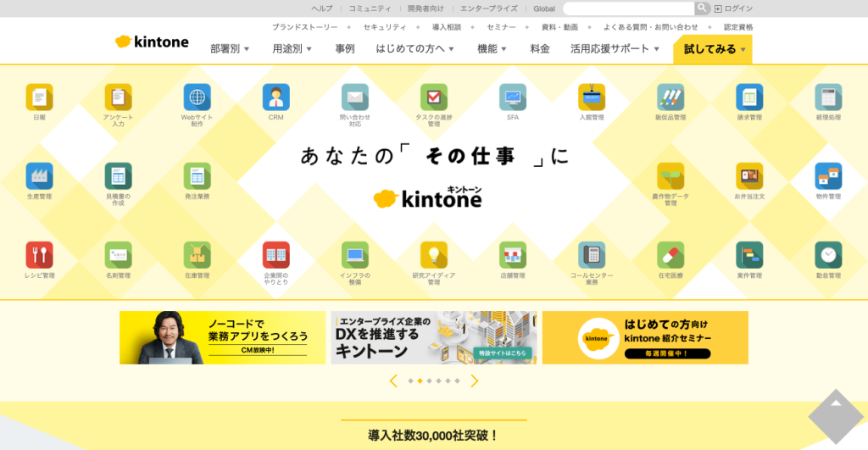Open the 料金 menu item
Viewport: 868px width, 450px height.
[540, 48]
